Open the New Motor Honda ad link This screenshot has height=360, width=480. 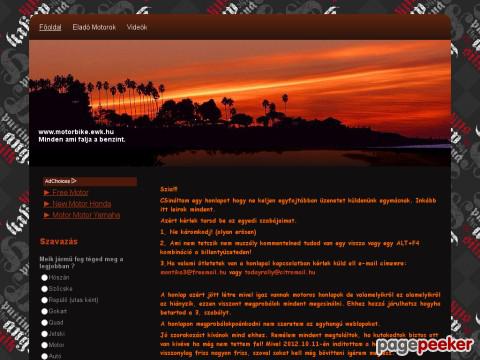tap(82, 204)
